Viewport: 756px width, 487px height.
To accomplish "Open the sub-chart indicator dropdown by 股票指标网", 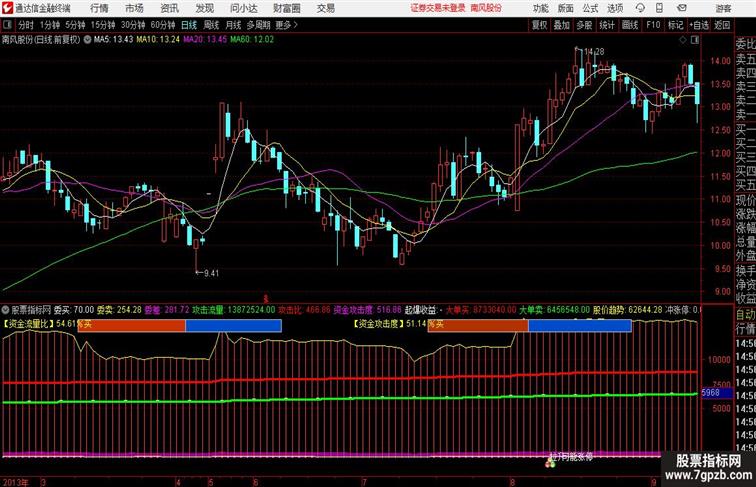I will tap(5, 310).
